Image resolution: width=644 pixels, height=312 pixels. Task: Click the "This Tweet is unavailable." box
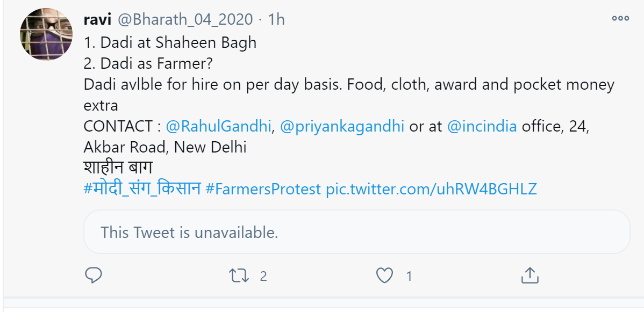pos(356,232)
